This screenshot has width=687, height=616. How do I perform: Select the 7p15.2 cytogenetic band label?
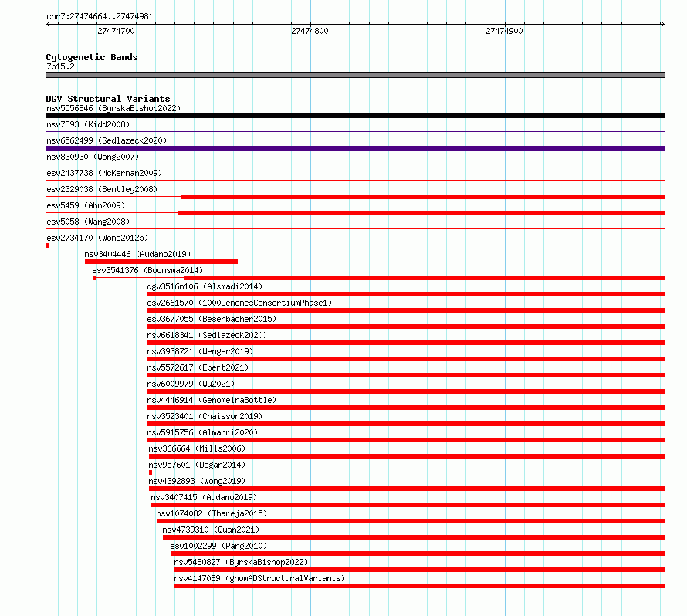60,66
